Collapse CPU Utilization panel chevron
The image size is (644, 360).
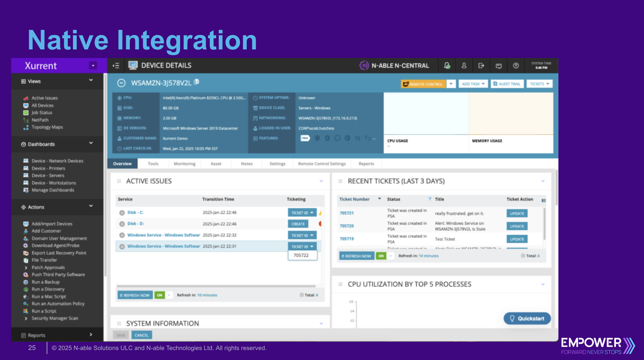[543, 284]
